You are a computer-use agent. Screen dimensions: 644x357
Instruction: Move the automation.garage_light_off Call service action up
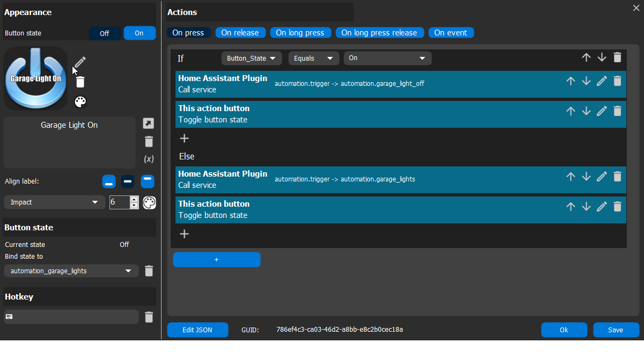pos(570,81)
